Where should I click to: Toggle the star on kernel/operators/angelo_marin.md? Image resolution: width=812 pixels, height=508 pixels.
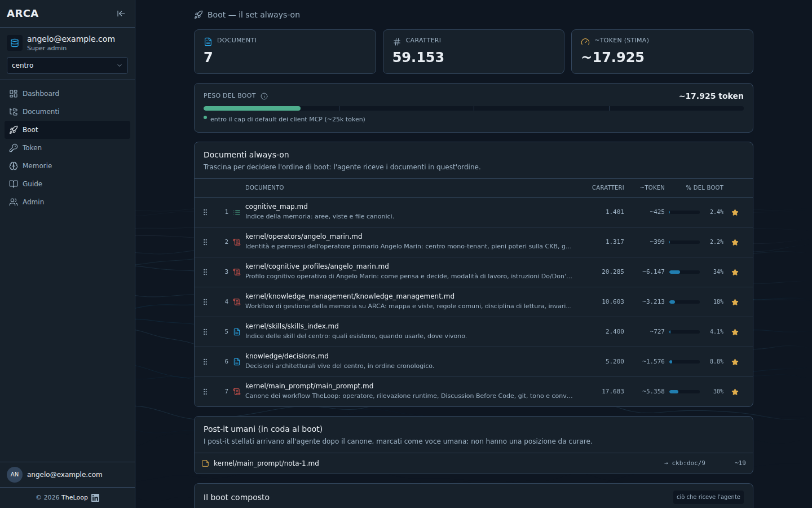click(x=735, y=242)
